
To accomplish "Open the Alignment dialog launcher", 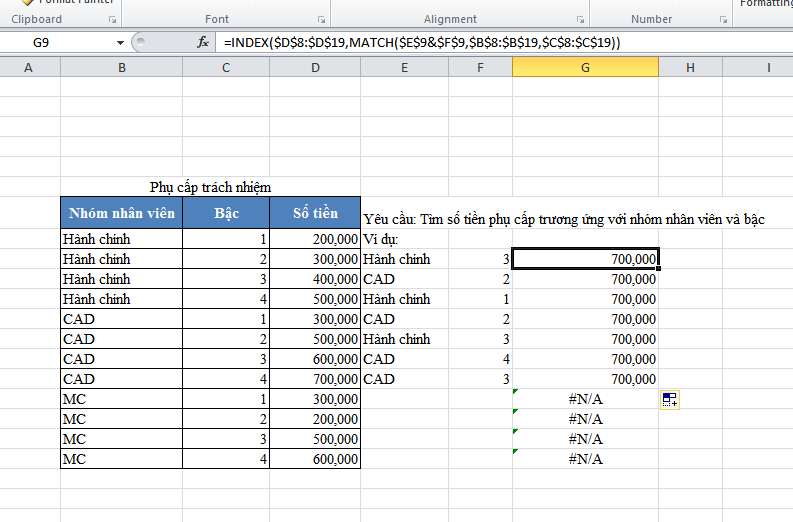I will [579, 20].
